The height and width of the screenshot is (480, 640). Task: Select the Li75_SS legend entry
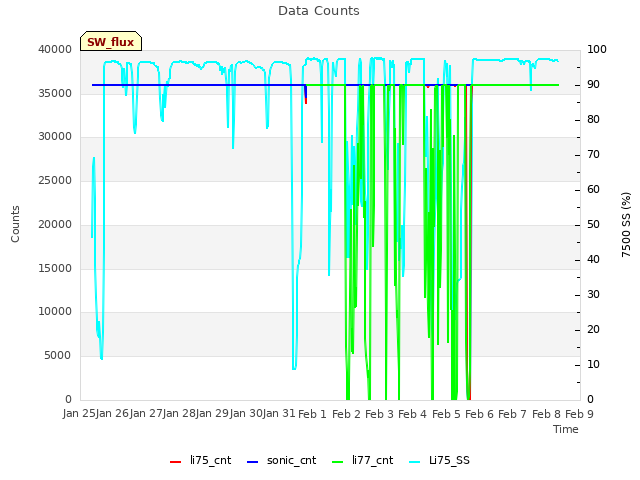pyautogui.click(x=439, y=460)
